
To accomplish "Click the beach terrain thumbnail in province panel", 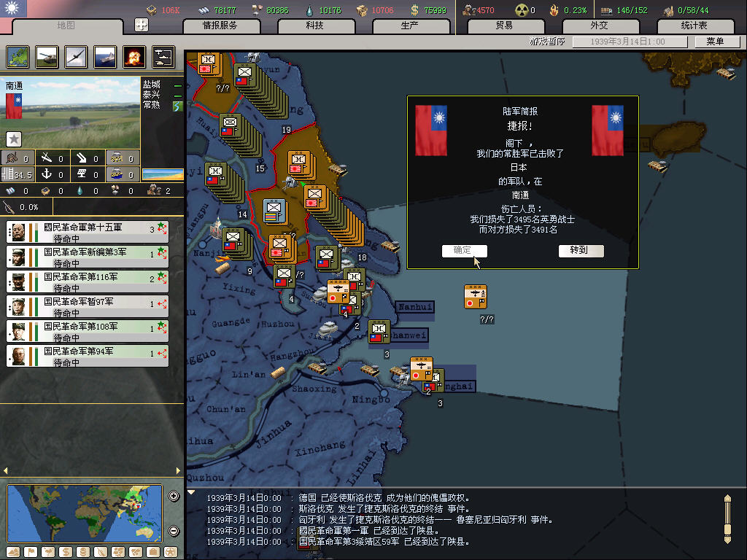I will 163,174.
